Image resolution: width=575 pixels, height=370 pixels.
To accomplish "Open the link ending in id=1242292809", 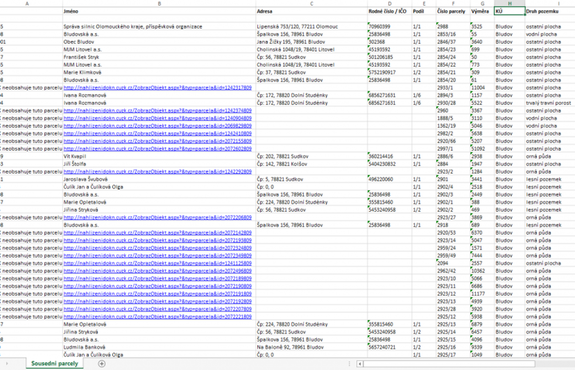I will [158, 172].
